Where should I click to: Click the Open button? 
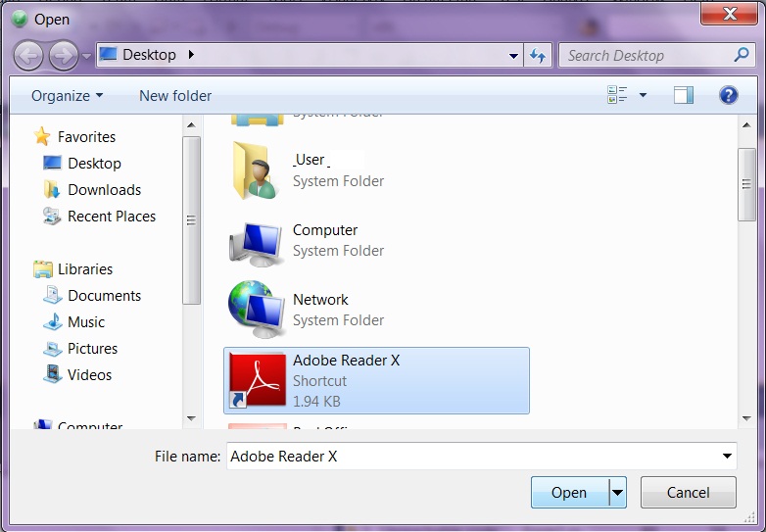[x=569, y=493]
